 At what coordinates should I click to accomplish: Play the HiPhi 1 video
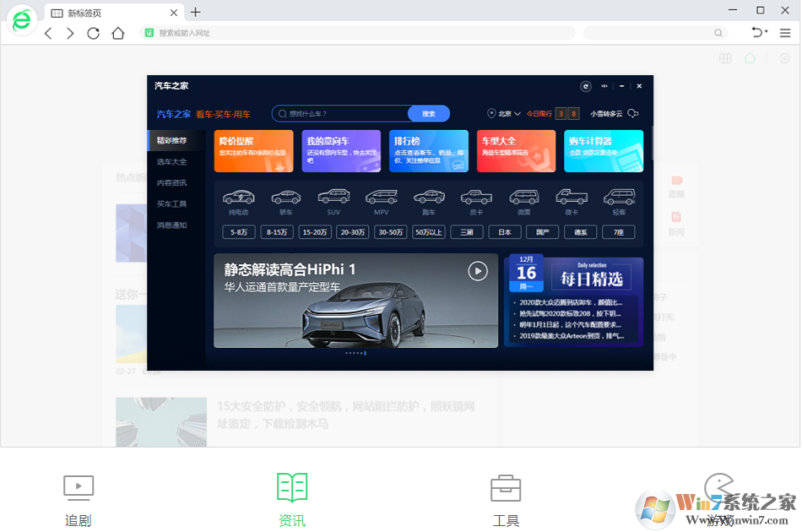[x=477, y=270]
